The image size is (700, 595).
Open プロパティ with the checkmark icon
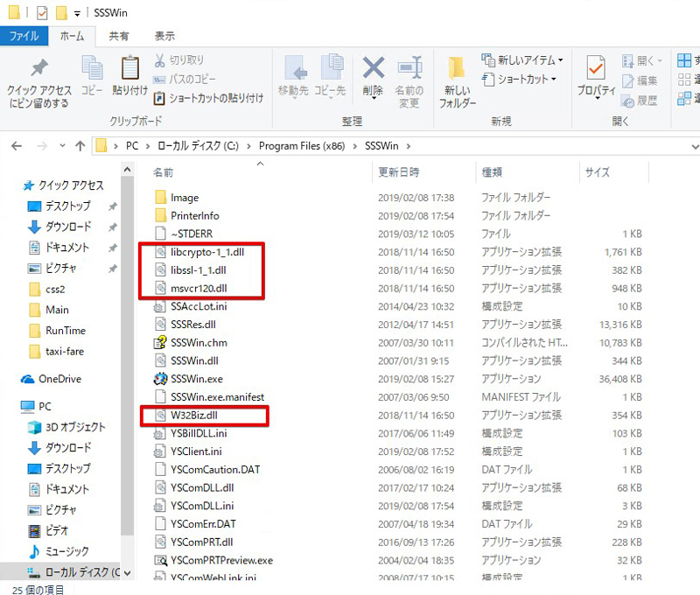click(x=596, y=70)
